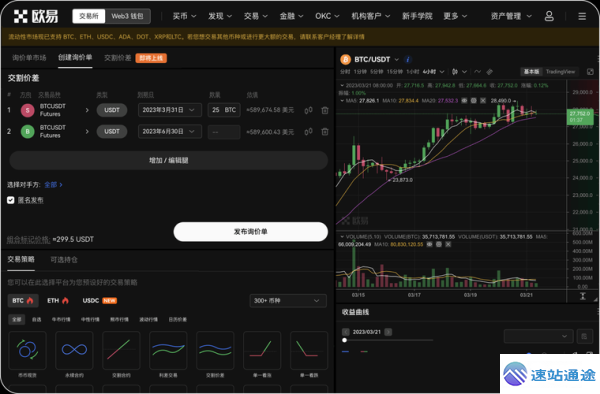Open the 资产管理 menu
The image size is (600, 394).
511,16
